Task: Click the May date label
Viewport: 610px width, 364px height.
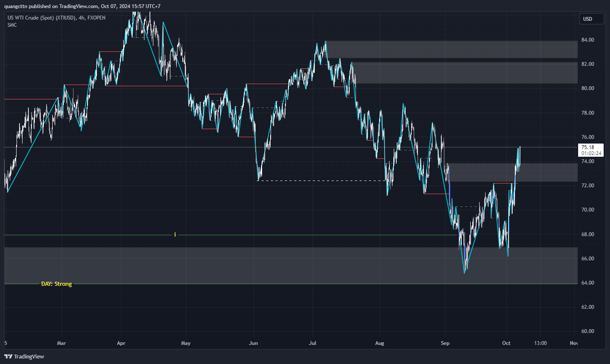Action: 186,343
